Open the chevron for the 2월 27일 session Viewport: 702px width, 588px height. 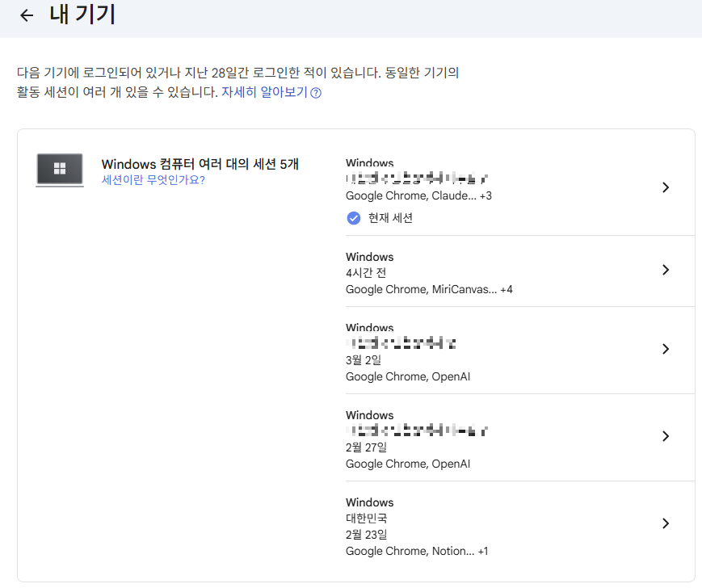tap(666, 436)
